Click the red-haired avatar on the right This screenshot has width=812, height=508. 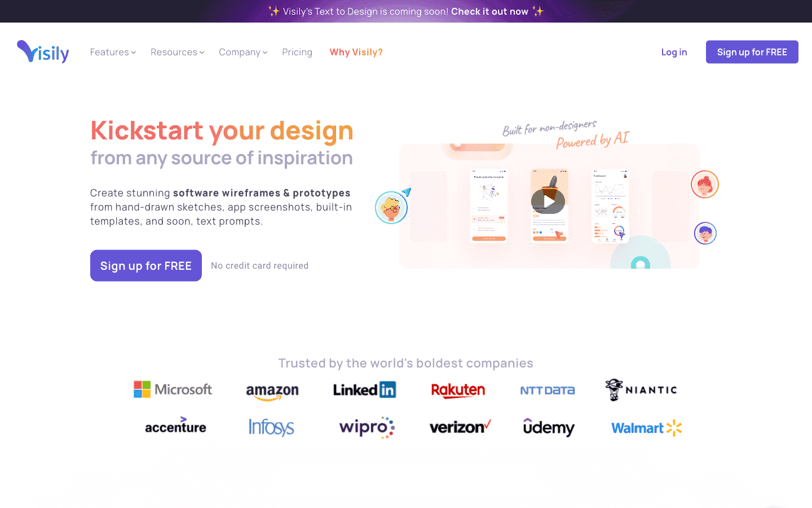[705, 185]
